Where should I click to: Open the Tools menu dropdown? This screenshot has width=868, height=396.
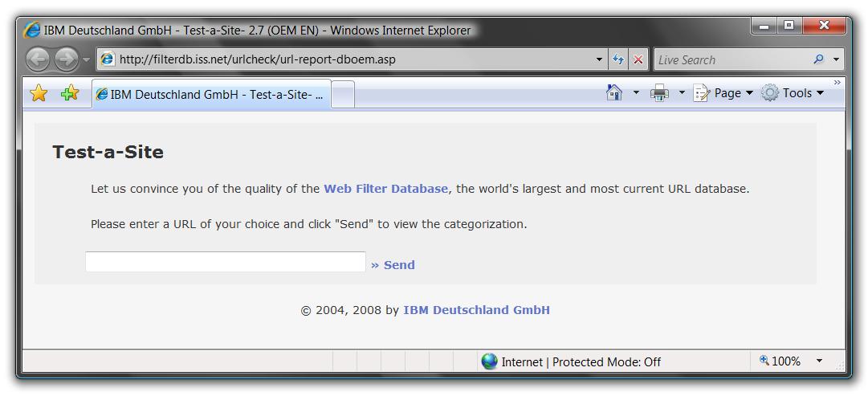(x=793, y=93)
